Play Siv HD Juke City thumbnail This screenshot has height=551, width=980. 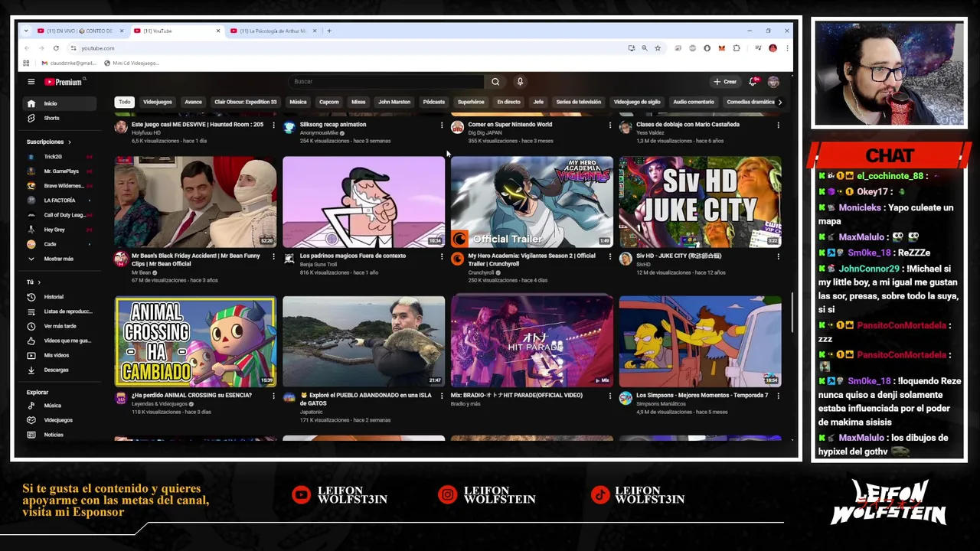701,202
